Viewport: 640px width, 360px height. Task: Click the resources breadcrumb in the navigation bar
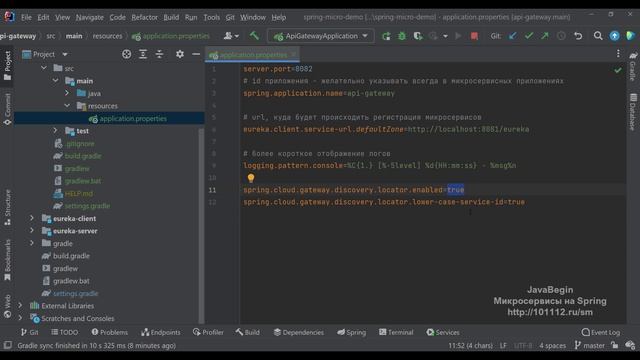(107, 36)
